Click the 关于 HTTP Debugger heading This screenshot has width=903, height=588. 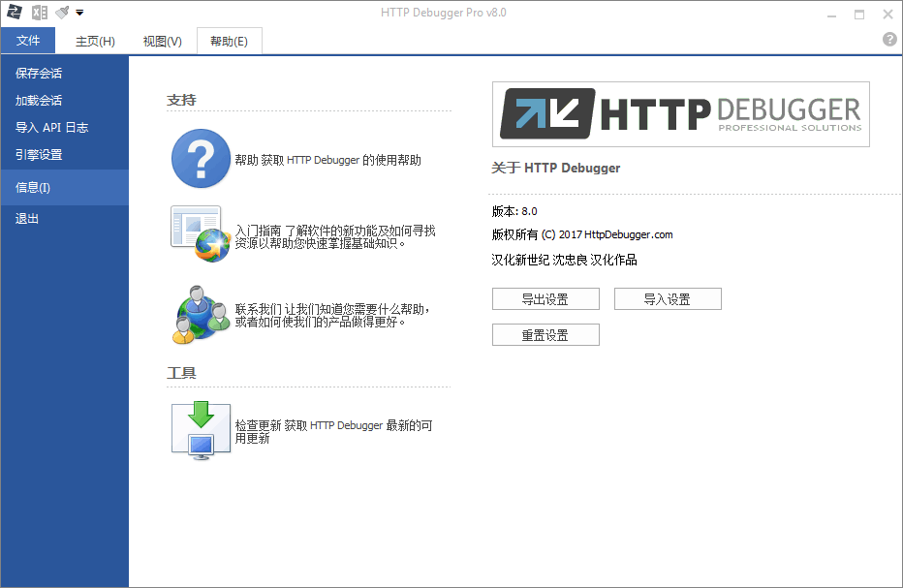click(x=556, y=169)
